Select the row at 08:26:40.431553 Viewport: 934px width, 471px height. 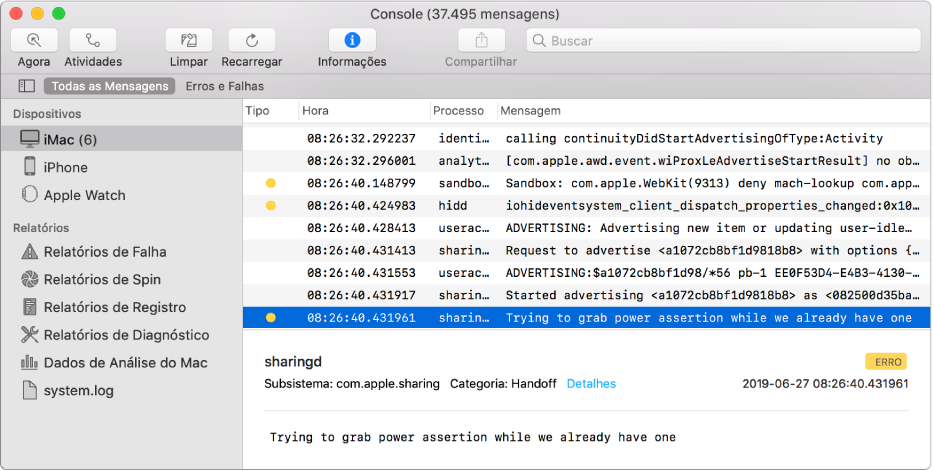(586, 273)
